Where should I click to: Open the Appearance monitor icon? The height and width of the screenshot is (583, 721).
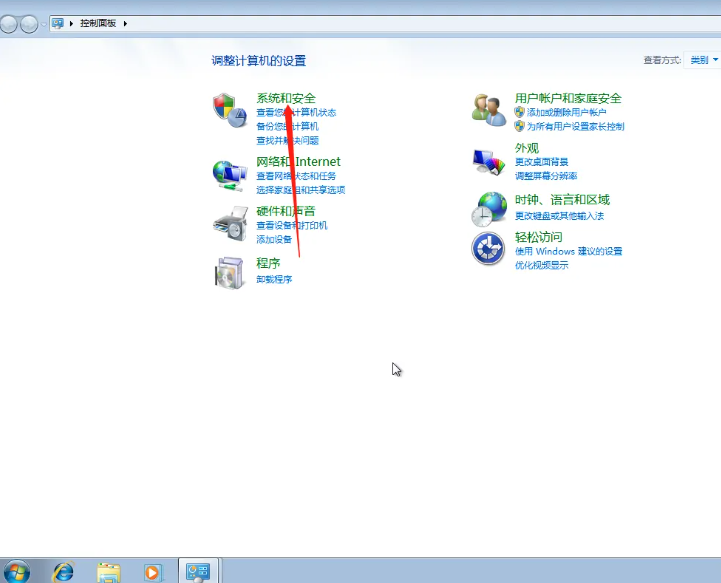488,161
